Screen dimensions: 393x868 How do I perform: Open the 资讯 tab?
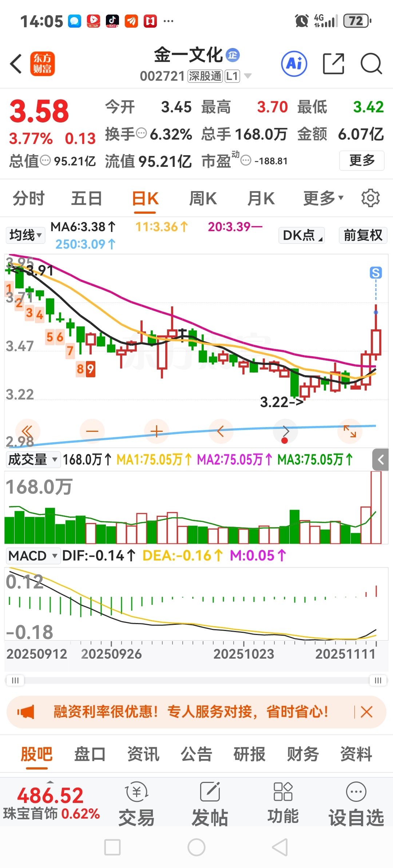[143, 754]
